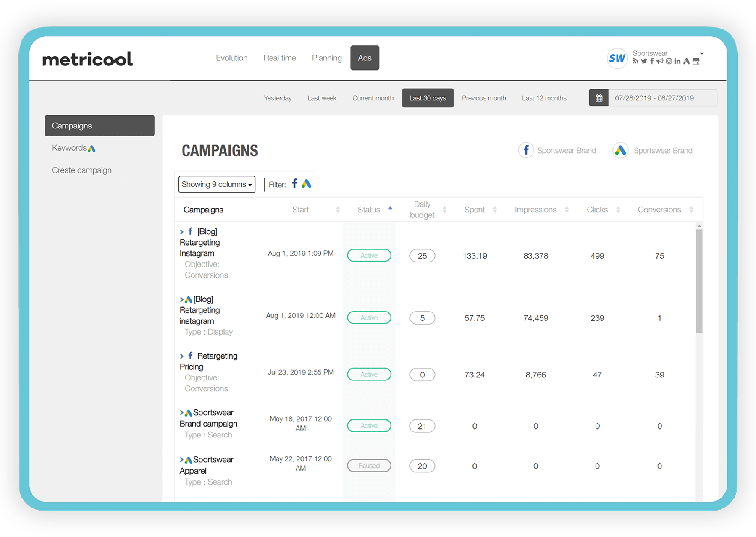Open the calendar icon for date range selection
This screenshot has height=537, width=756.
pos(598,98)
